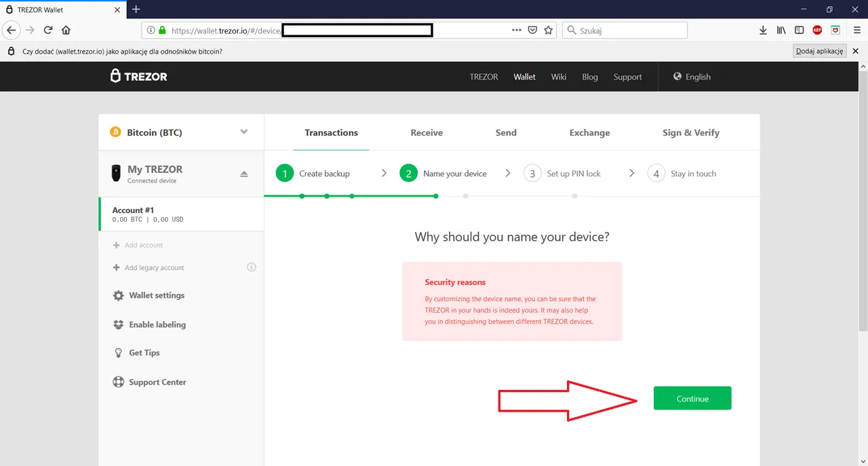This screenshot has height=466, width=868.
Task: Open a new browser tab with plus
Action: tap(136, 9)
